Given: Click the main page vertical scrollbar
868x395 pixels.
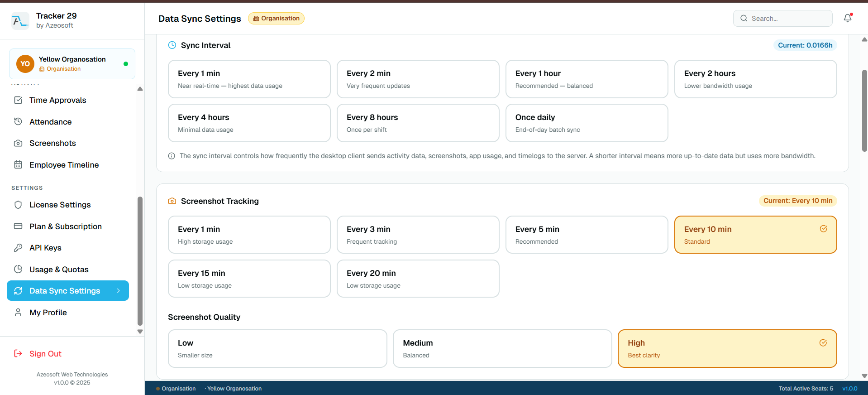Looking at the screenshot, I should click(864, 111).
